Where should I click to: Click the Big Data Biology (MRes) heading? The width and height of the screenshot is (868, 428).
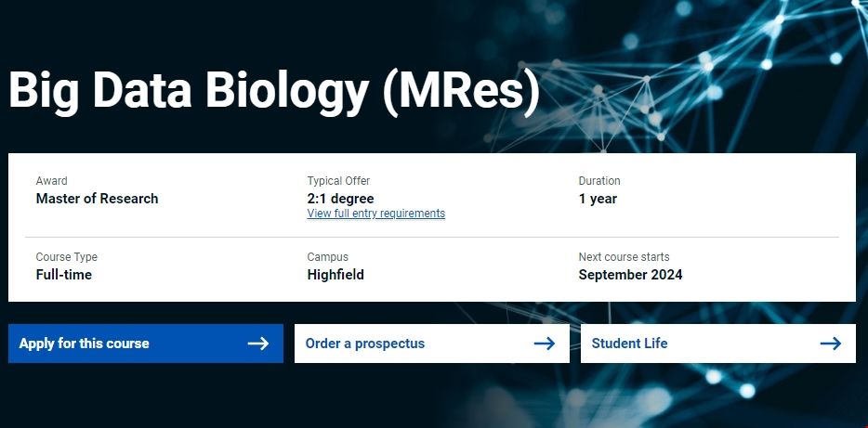pyautogui.click(x=274, y=93)
